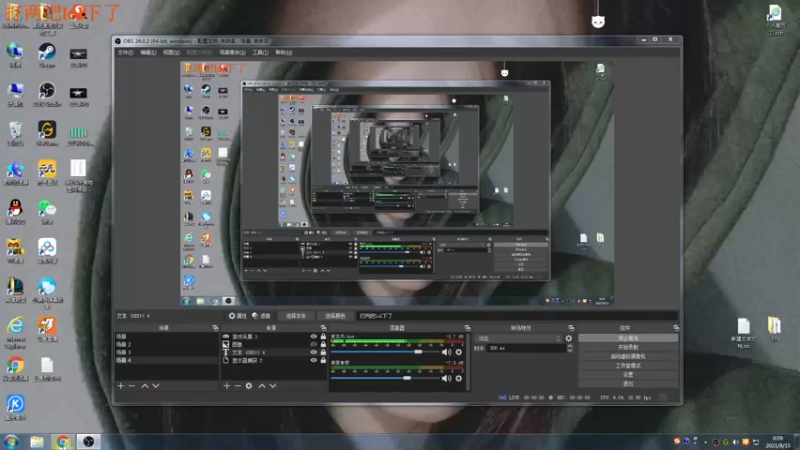Screen dimensions: 800x450
Task: Click the 选择字体 Select Font button
Action: point(295,316)
